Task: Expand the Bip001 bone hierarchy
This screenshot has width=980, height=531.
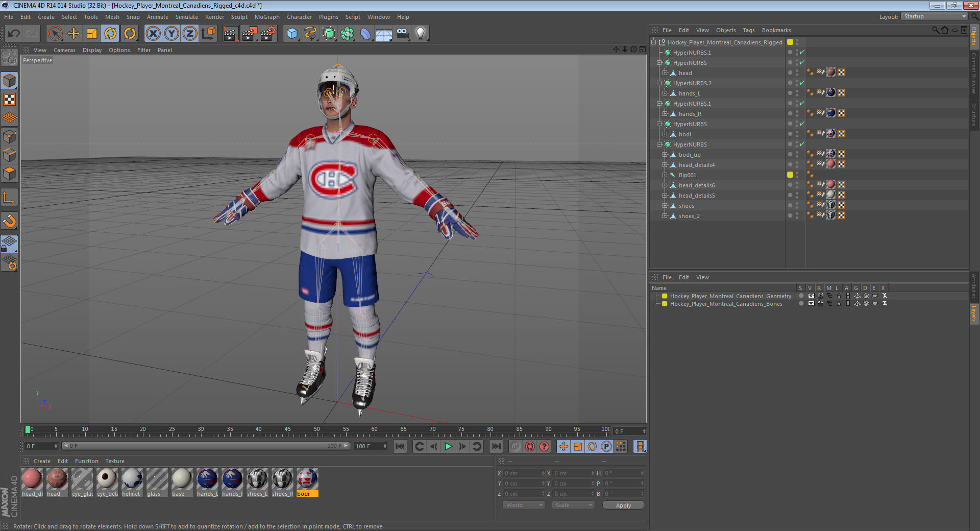Action: coord(665,175)
